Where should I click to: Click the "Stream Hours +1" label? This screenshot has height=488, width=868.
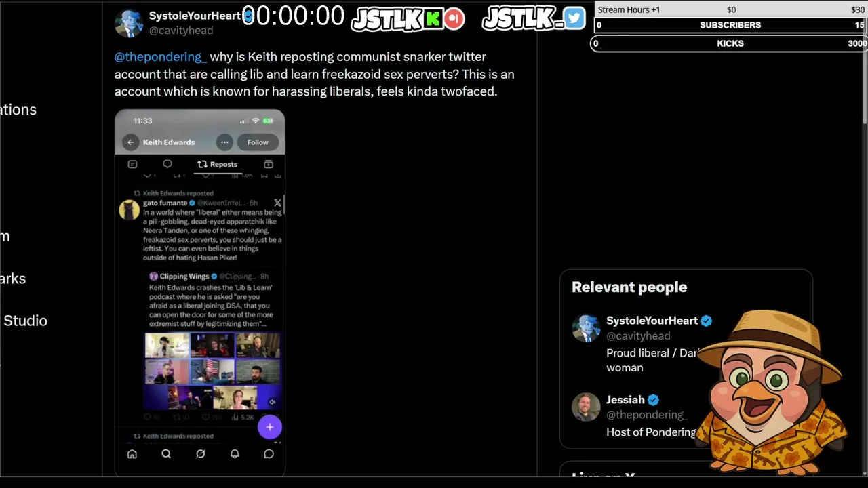coord(629,10)
